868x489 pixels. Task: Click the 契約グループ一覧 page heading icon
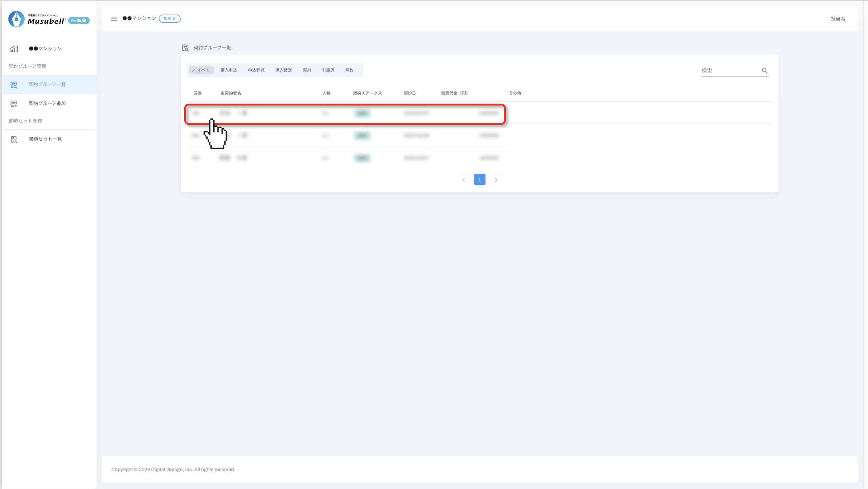[x=185, y=48]
